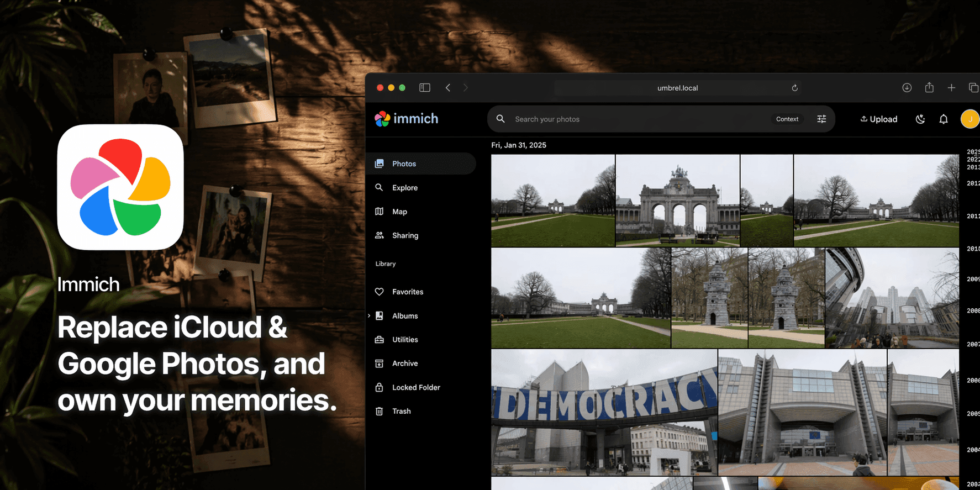Open the search filter options icon
The height and width of the screenshot is (490, 980).
pos(821,119)
